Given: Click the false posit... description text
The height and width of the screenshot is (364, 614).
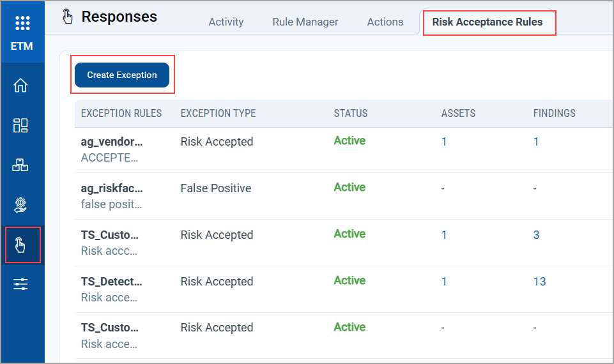Looking at the screenshot, I should [111, 204].
